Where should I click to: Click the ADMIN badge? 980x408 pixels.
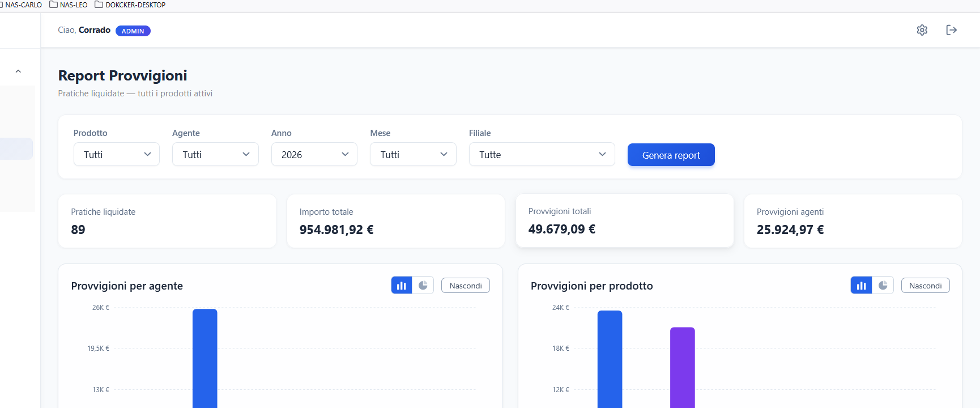(x=133, y=31)
